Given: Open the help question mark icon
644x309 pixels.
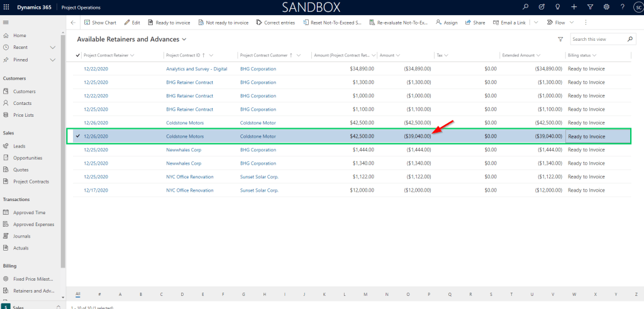Looking at the screenshot, I should (x=621, y=7).
